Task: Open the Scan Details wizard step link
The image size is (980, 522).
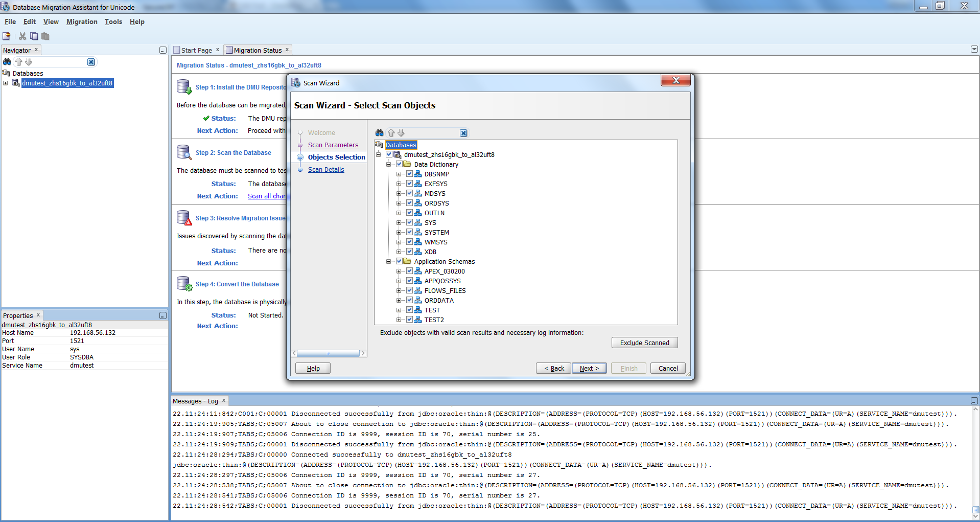Action: coord(326,170)
